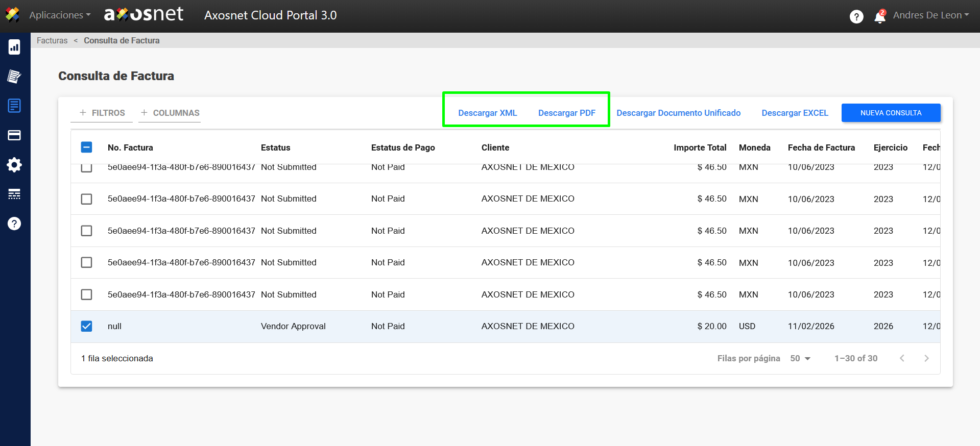980x446 pixels.
Task: Check the row above the null invoice
Action: pos(87,294)
